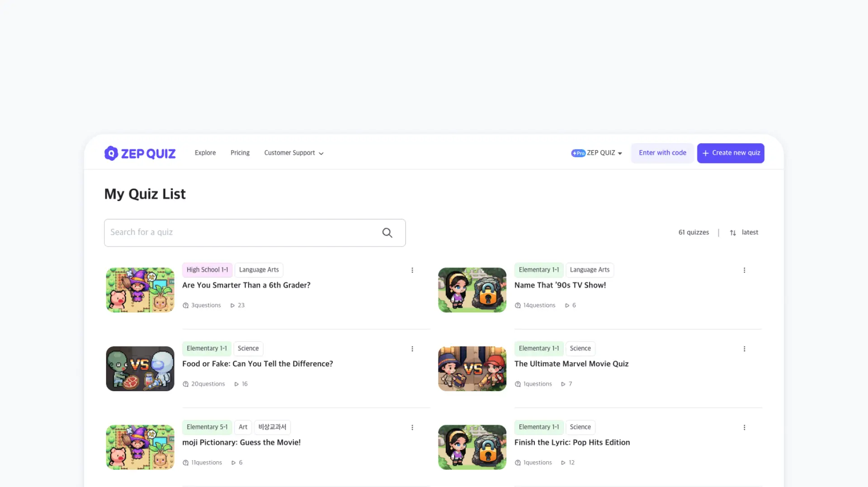Click the ZEP QUIZ logo icon
Viewport: 868px width, 487px height.
(111, 153)
